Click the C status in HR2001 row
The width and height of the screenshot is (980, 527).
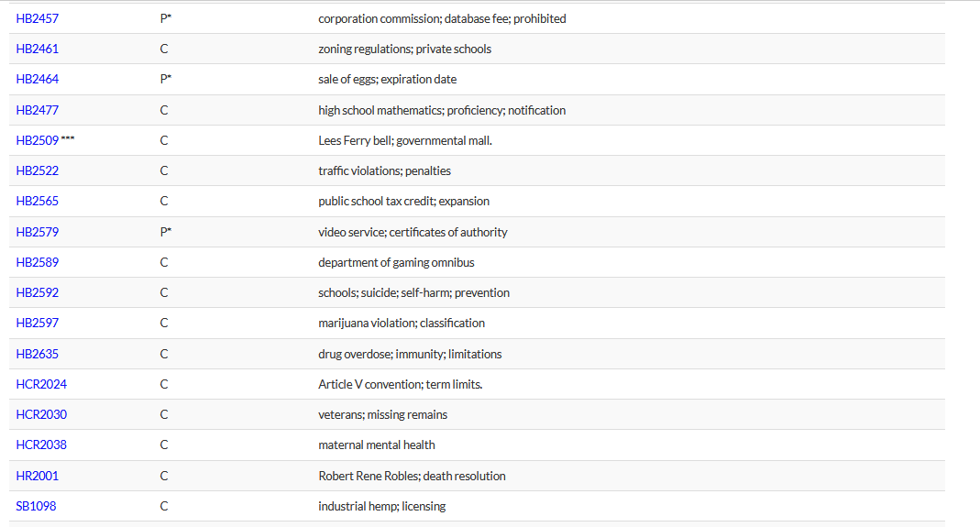click(x=164, y=476)
